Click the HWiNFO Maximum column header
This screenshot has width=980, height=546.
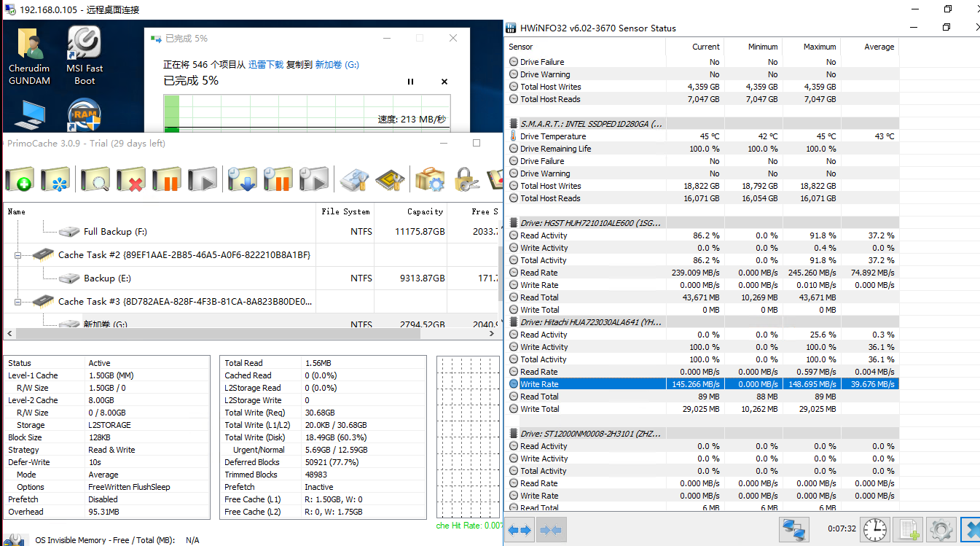811,47
